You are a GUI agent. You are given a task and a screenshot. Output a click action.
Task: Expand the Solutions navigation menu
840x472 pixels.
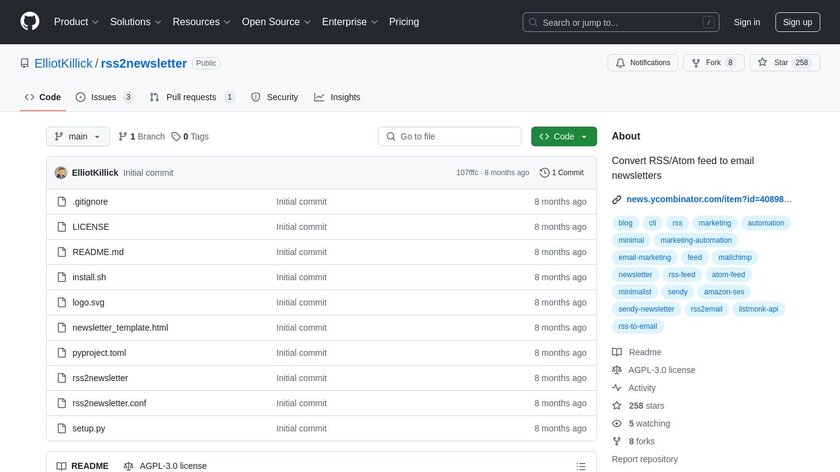tap(135, 21)
